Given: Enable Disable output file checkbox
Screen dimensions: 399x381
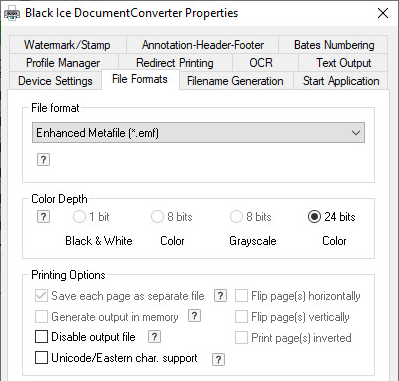Looking at the screenshot, I should 41,337.
